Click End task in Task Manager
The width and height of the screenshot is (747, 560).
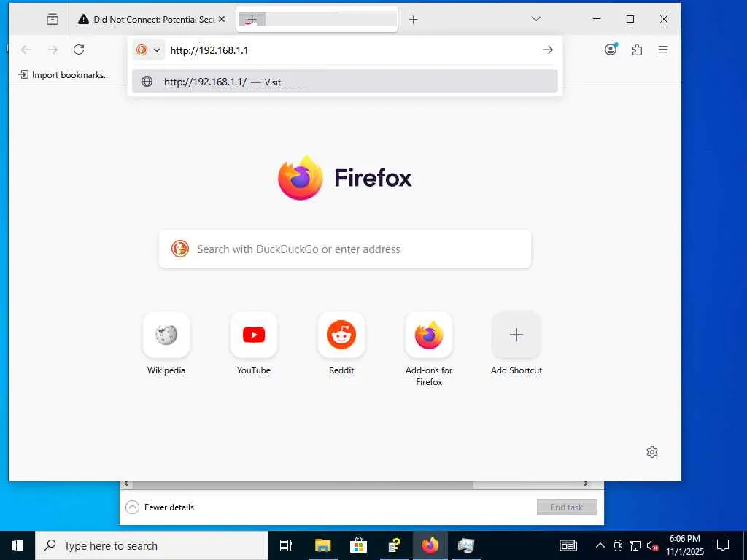pyautogui.click(x=567, y=507)
